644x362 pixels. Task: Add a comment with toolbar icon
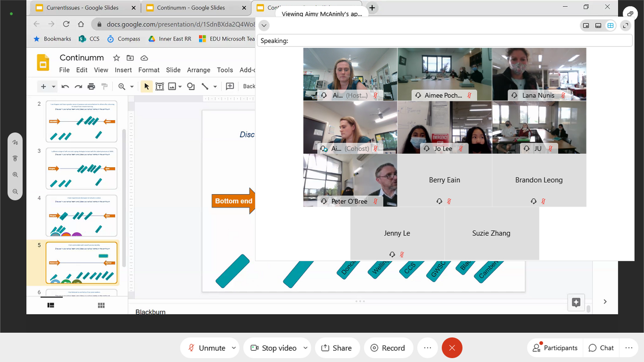pos(230,86)
